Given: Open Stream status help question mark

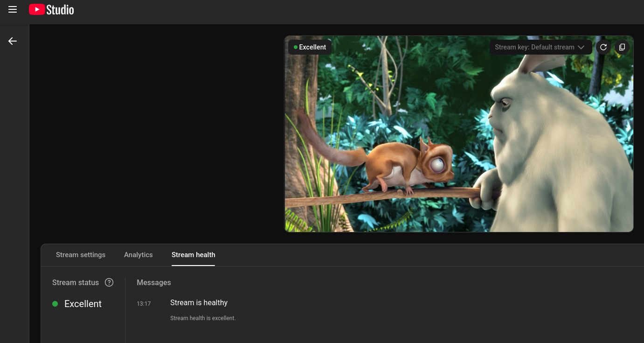Looking at the screenshot, I should coord(109,282).
